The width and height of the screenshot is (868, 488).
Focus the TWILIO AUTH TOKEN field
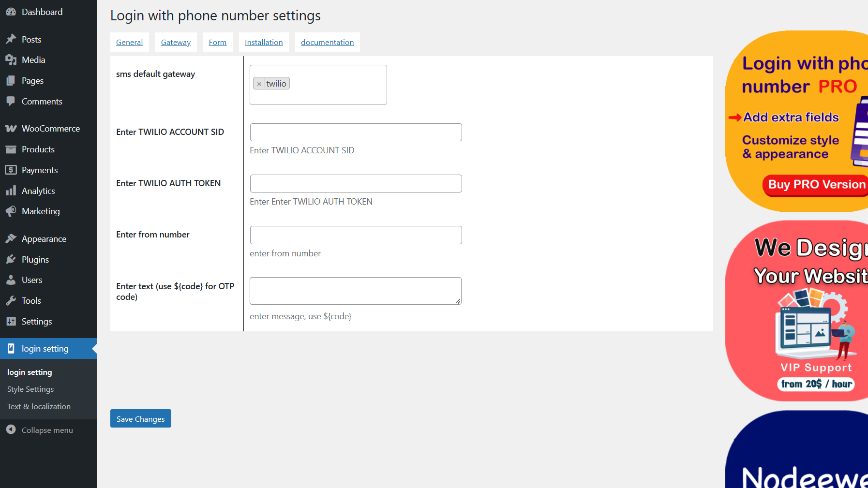click(x=356, y=183)
